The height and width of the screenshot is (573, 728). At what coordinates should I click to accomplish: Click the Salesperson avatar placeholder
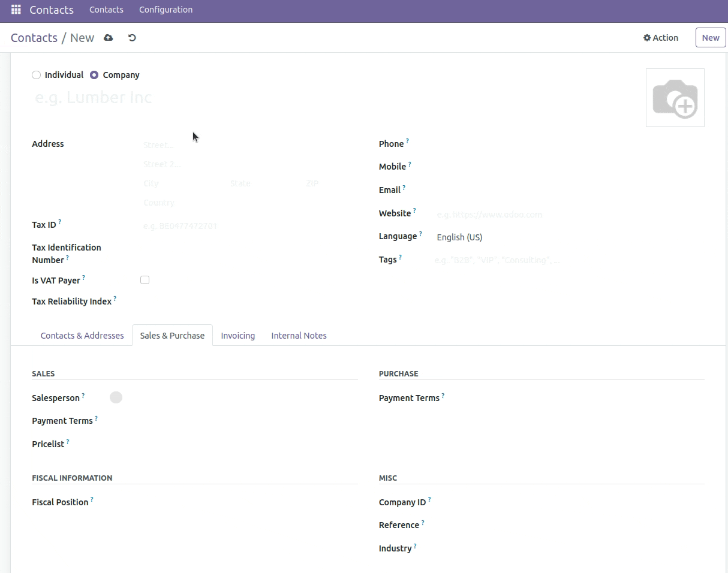click(116, 397)
